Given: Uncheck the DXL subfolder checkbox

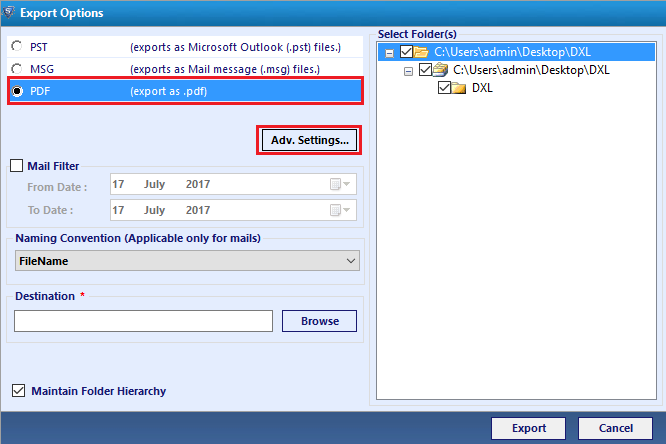Looking at the screenshot, I should 444,88.
